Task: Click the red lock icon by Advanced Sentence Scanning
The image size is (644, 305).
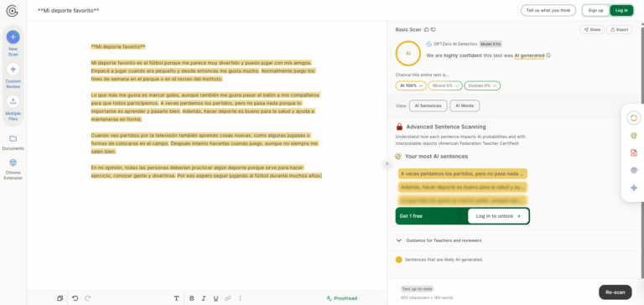Action: pos(399,127)
